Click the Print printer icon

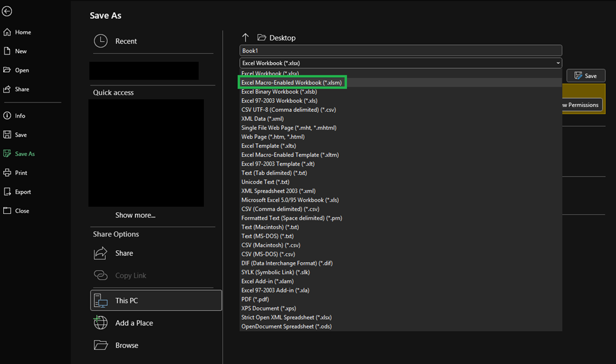click(x=7, y=173)
